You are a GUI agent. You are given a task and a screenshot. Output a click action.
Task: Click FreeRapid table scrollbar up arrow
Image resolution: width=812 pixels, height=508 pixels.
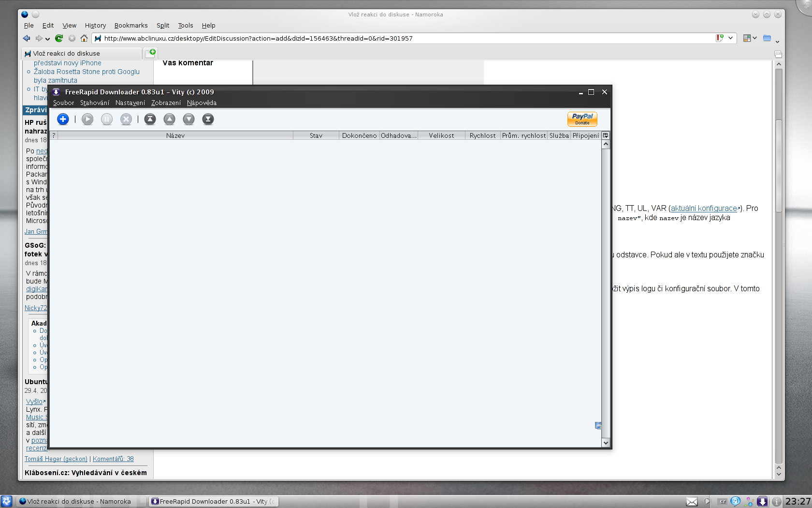606,144
